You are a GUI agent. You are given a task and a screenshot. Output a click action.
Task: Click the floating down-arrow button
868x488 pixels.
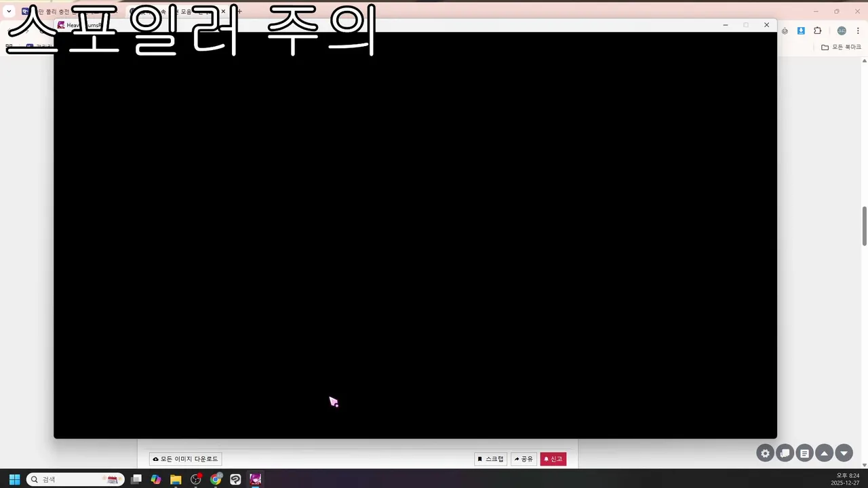pyautogui.click(x=844, y=453)
